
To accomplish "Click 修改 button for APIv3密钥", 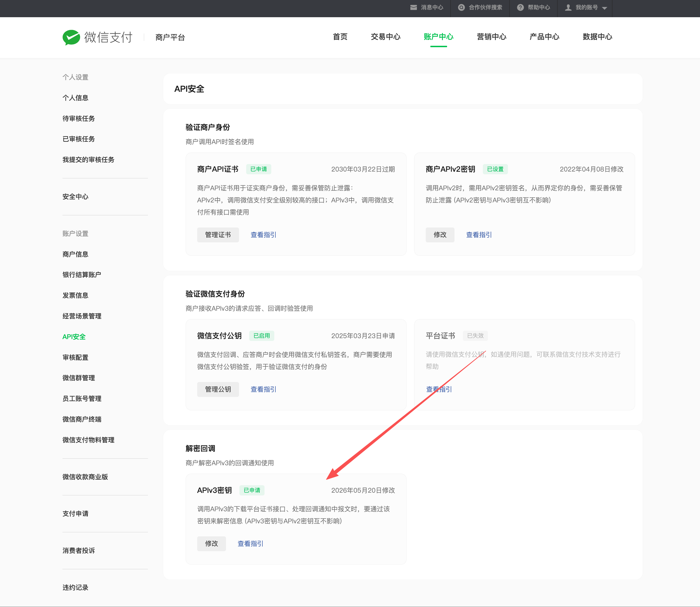I will pos(212,544).
